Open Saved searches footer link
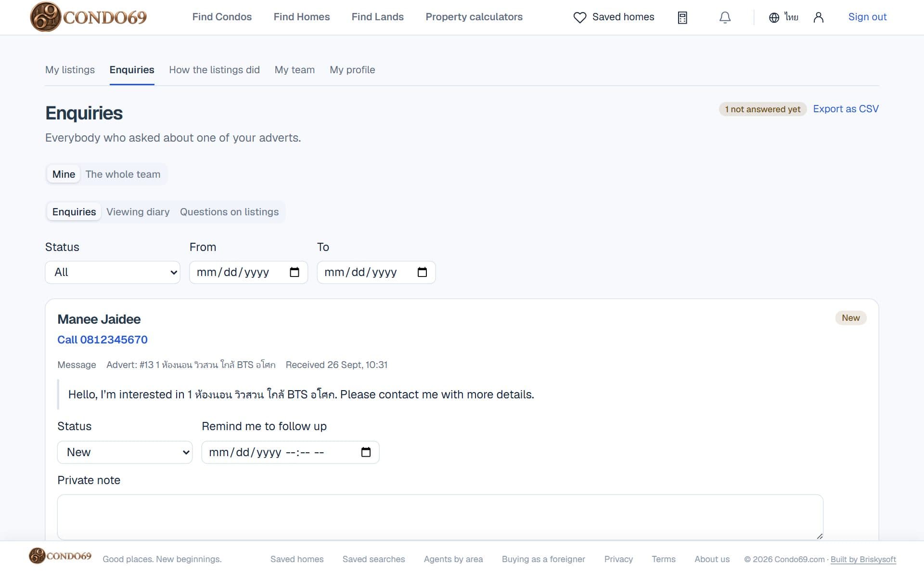924x578 pixels. [x=373, y=559]
